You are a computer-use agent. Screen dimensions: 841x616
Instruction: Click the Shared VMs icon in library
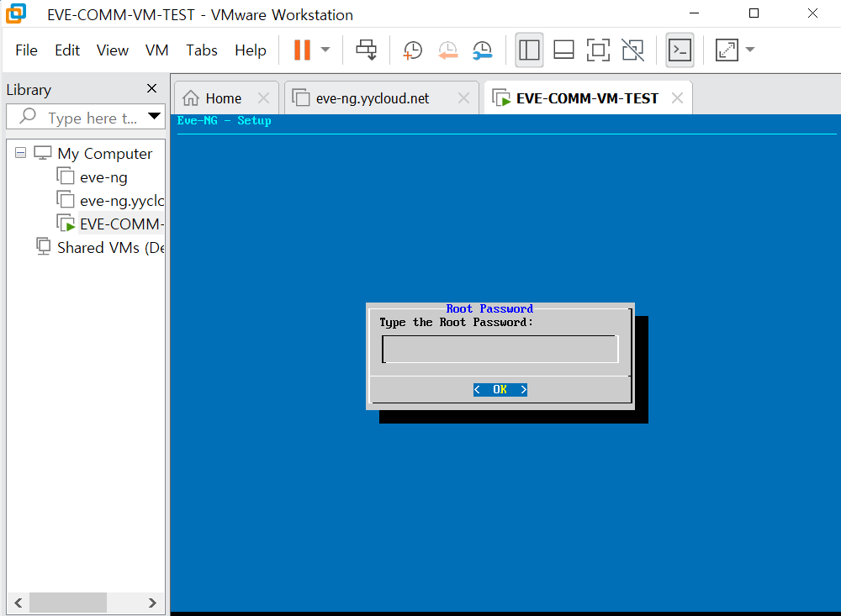[x=43, y=246]
